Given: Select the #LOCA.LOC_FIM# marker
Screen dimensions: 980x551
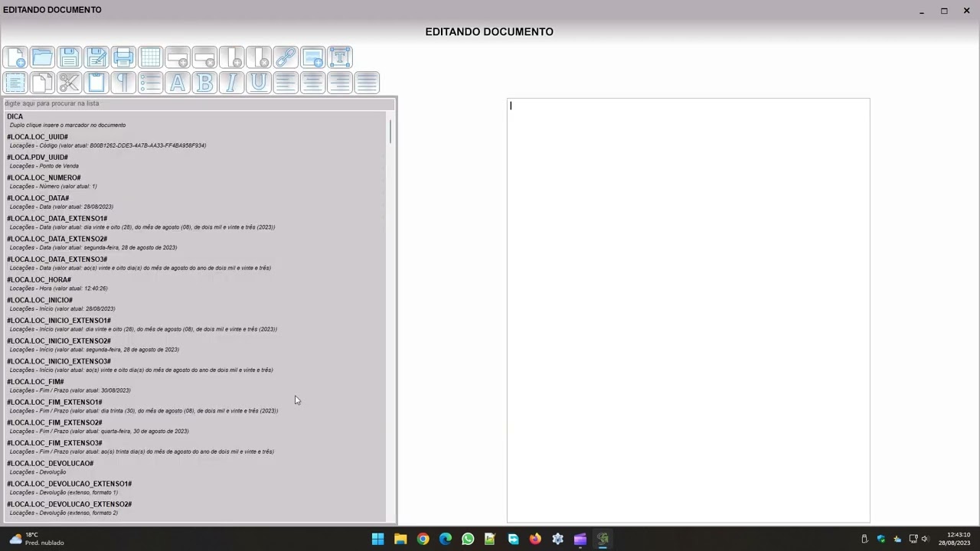Looking at the screenshot, I should pyautogui.click(x=195, y=386).
